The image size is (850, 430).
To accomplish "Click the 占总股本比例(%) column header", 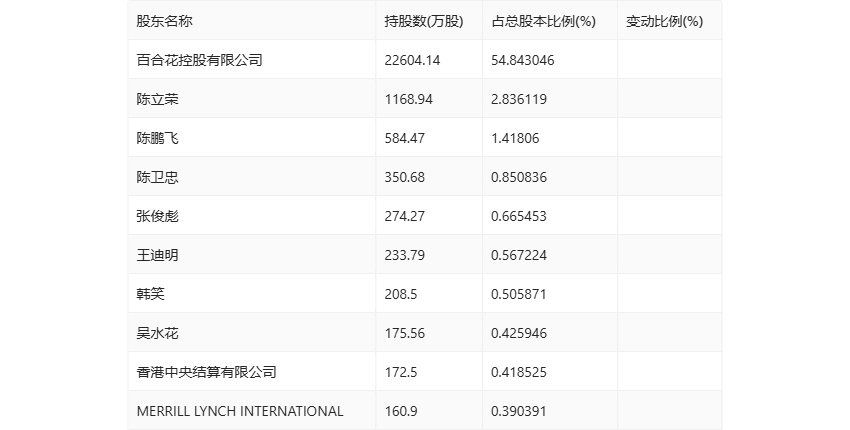I will [544, 21].
